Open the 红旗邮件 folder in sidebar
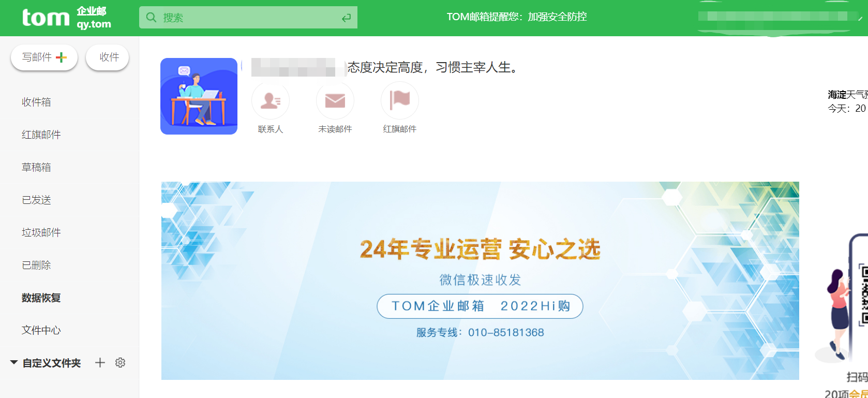 pyautogui.click(x=41, y=135)
